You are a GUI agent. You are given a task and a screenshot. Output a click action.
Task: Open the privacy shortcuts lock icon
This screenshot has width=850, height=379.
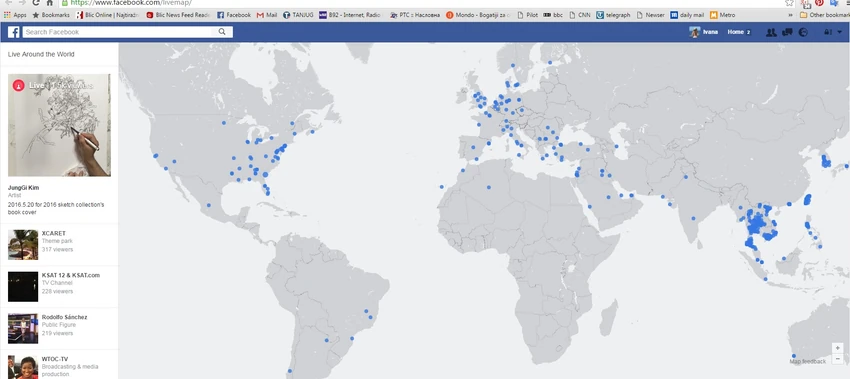(828, 32)
